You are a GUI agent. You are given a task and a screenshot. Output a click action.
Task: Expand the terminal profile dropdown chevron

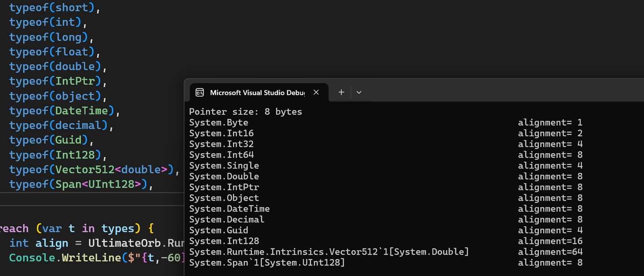(359, 92)
